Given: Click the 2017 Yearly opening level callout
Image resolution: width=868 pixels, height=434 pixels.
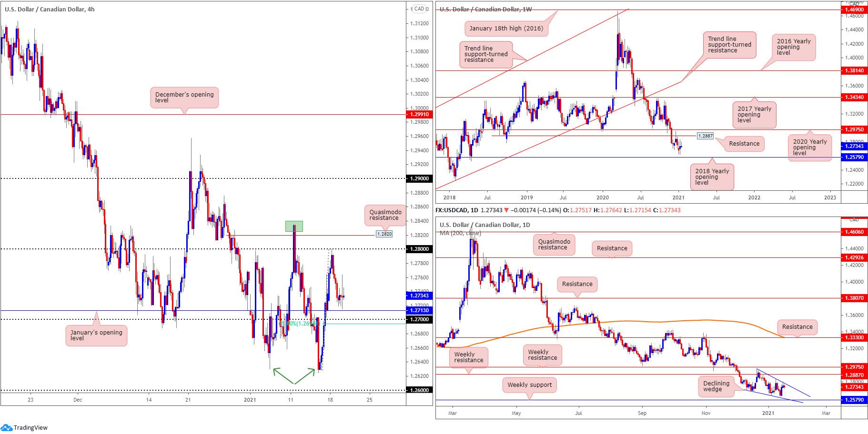Looking at the screenshot, I should tap(754, 115).
